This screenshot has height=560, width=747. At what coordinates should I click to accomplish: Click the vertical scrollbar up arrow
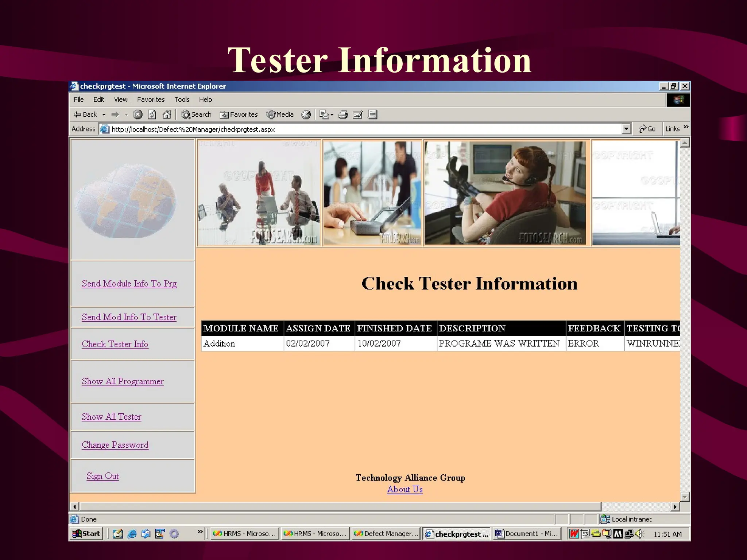click(x=685, y=143)
